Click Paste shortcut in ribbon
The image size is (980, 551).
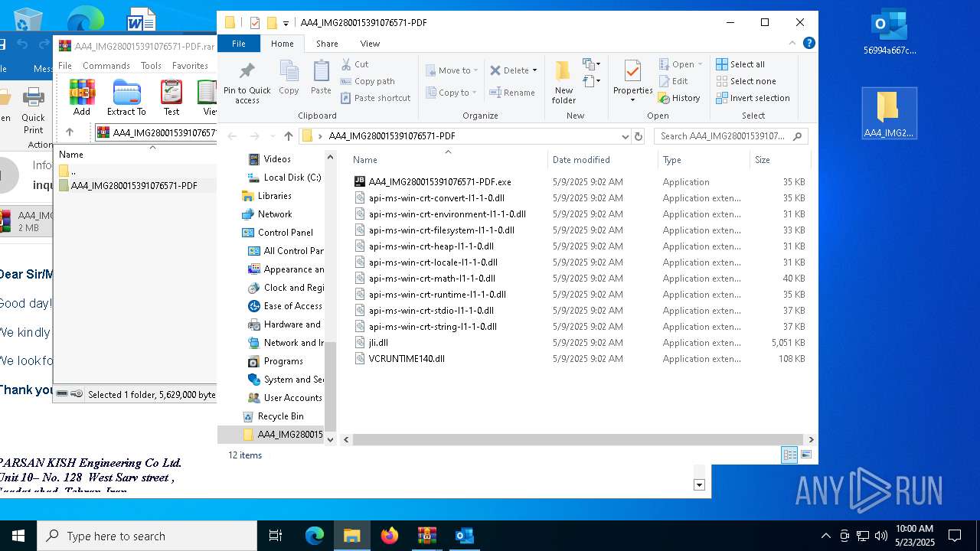click(x=376, y=98)
